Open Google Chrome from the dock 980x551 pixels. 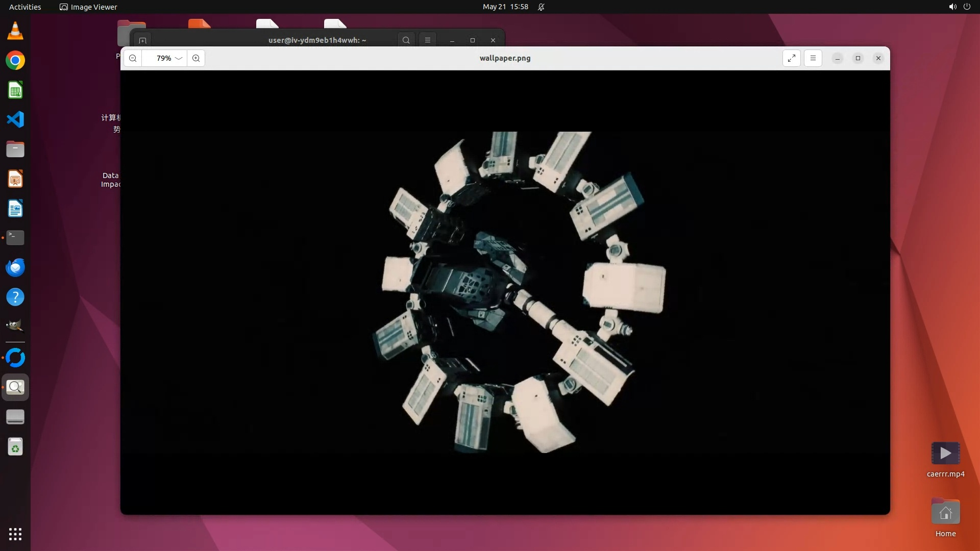(x=15, y=61)
